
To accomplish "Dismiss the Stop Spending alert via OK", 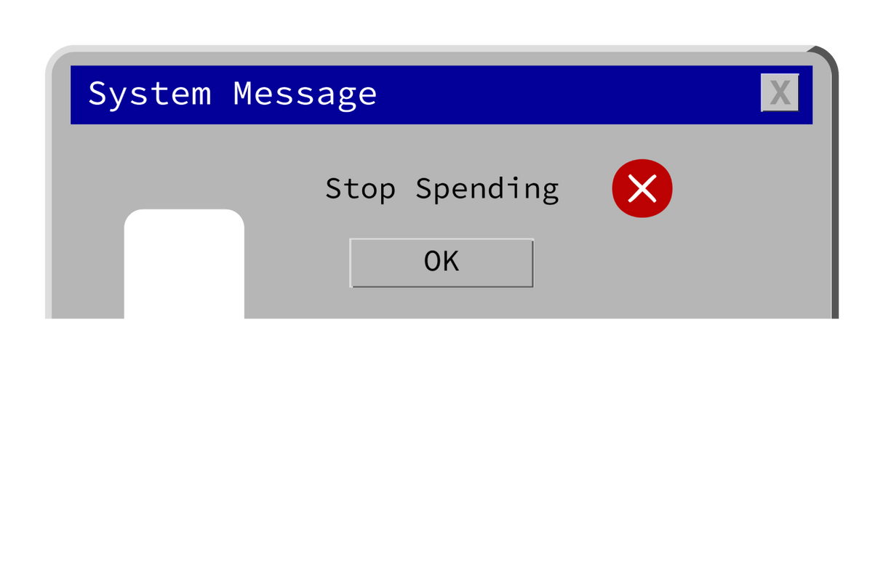I will coord(441,262).
